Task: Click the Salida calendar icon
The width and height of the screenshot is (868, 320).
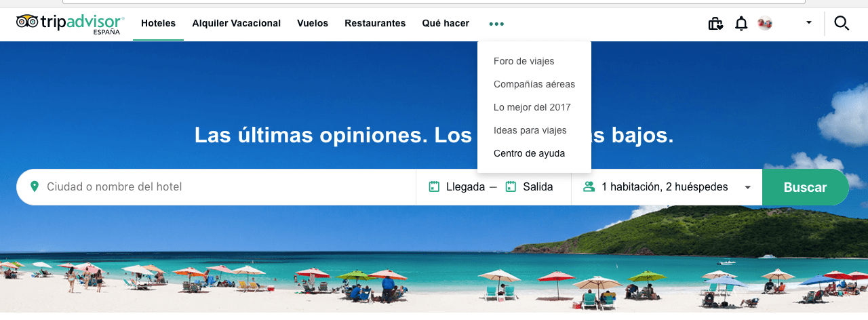Action: 511,186
